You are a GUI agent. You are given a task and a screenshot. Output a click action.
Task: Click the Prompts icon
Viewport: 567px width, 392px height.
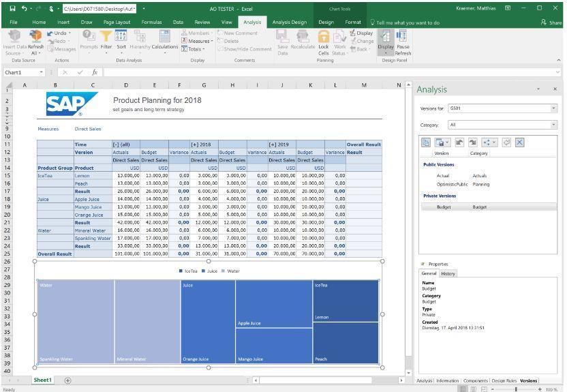point(89,36)
